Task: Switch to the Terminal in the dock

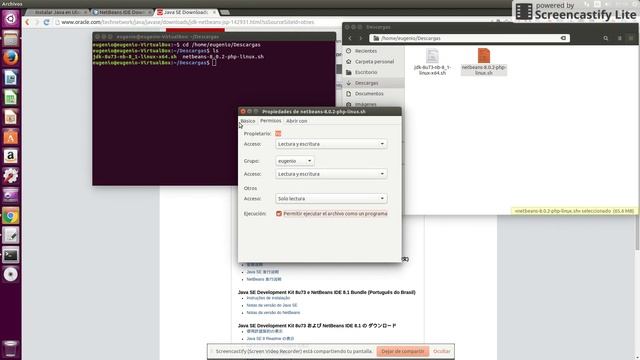Action: pyautogui.click(x=11, y=255)
